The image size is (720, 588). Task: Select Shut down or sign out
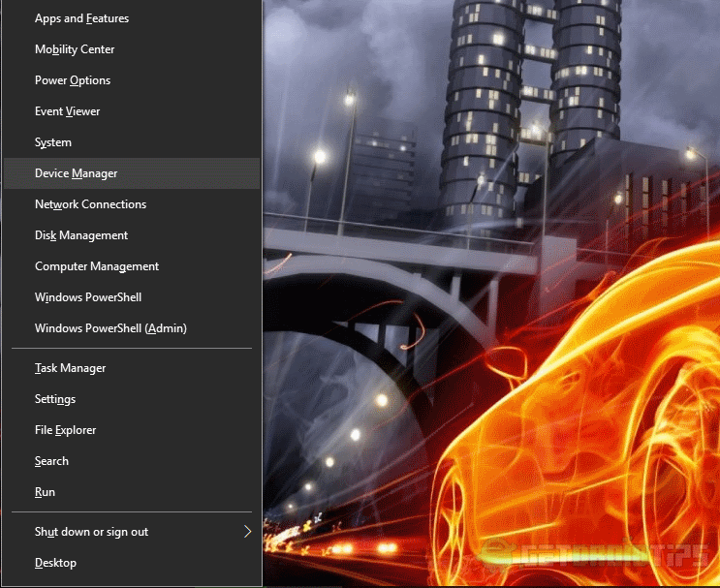pos(132,532)
